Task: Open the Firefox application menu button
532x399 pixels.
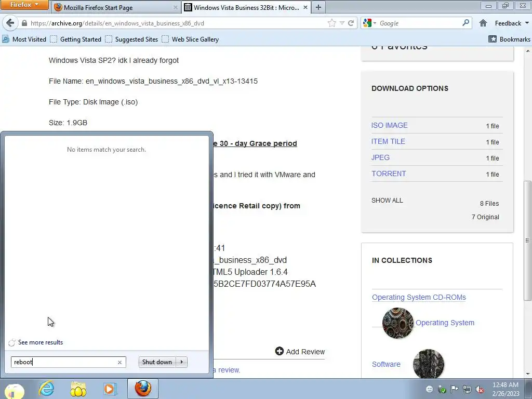Action: click(x=24, y=5)
